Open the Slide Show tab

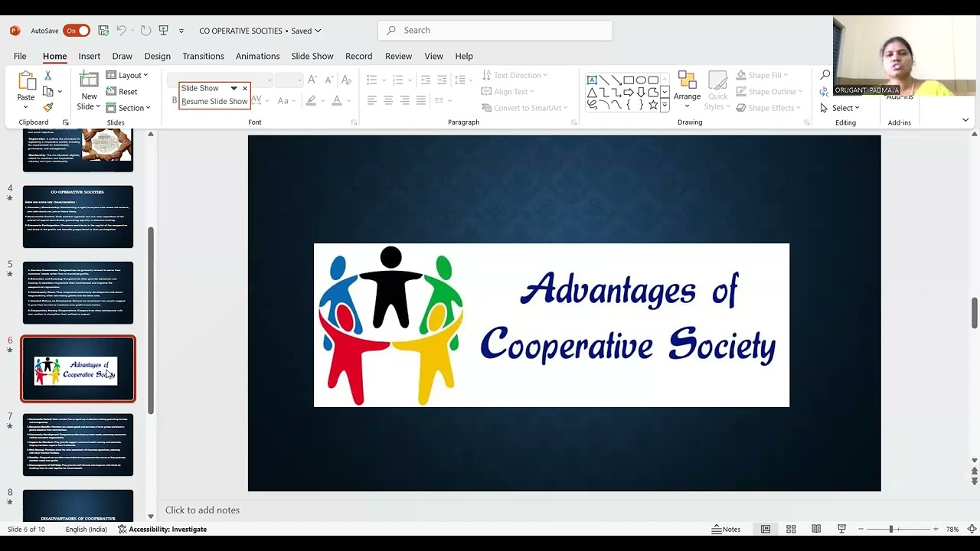pyautogui.click(x=312, y=56)
